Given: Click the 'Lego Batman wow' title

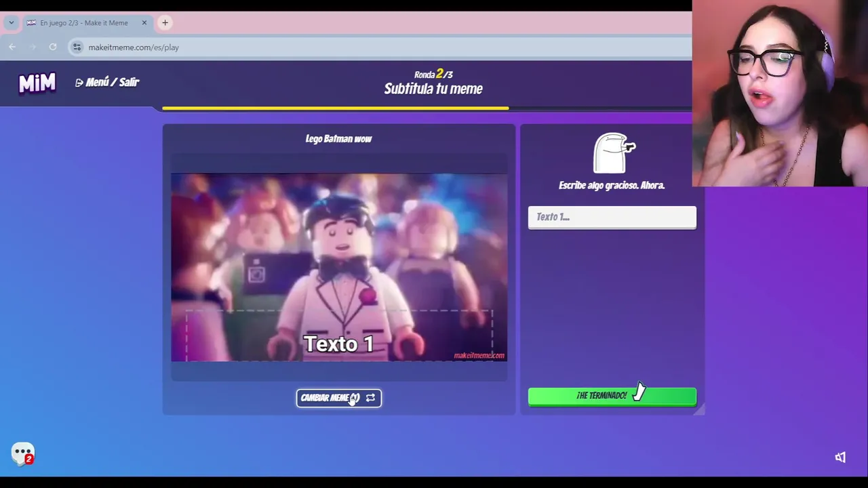Looking at the screenshot, I should (338, 139).
